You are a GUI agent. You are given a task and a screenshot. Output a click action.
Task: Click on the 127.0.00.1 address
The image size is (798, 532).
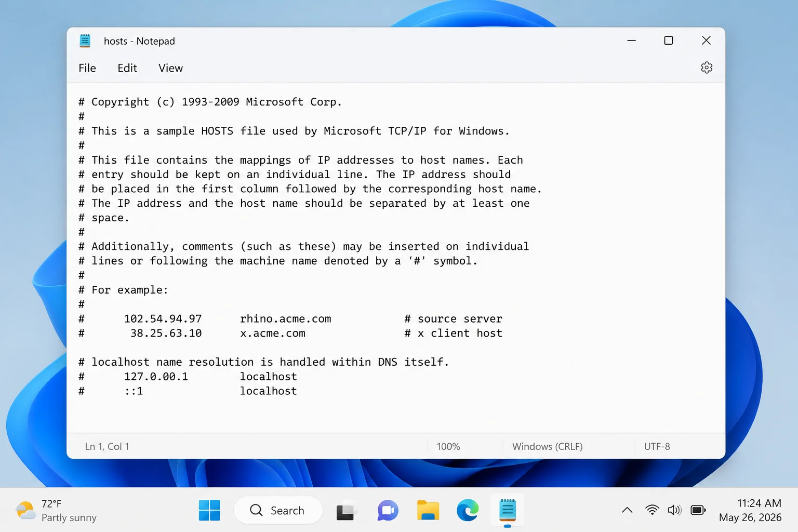point(156,376)
